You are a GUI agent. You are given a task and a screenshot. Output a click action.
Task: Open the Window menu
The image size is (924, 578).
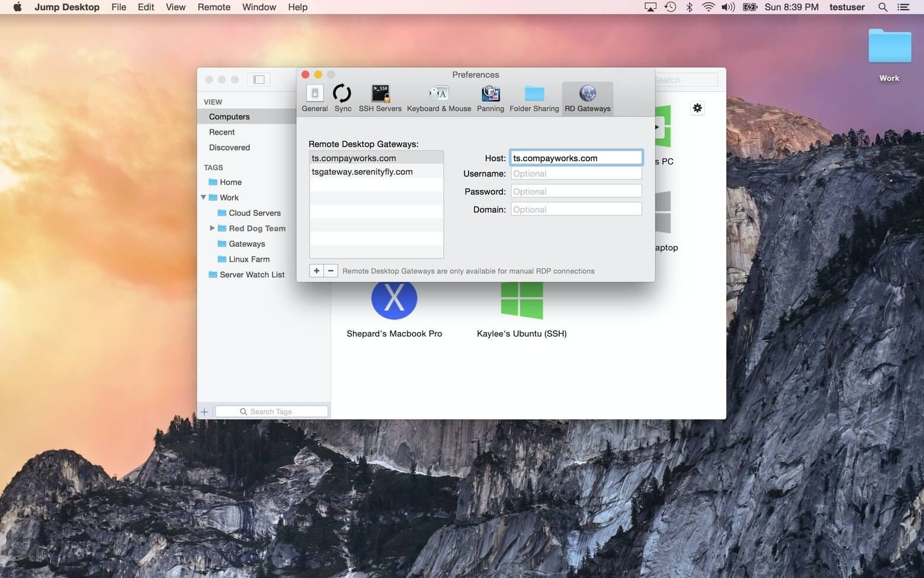258,7
